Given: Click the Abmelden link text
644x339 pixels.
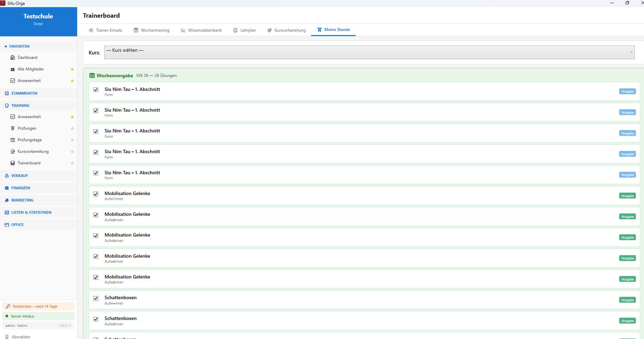Looking at the screenshot, I should click(x=21, y=337).
